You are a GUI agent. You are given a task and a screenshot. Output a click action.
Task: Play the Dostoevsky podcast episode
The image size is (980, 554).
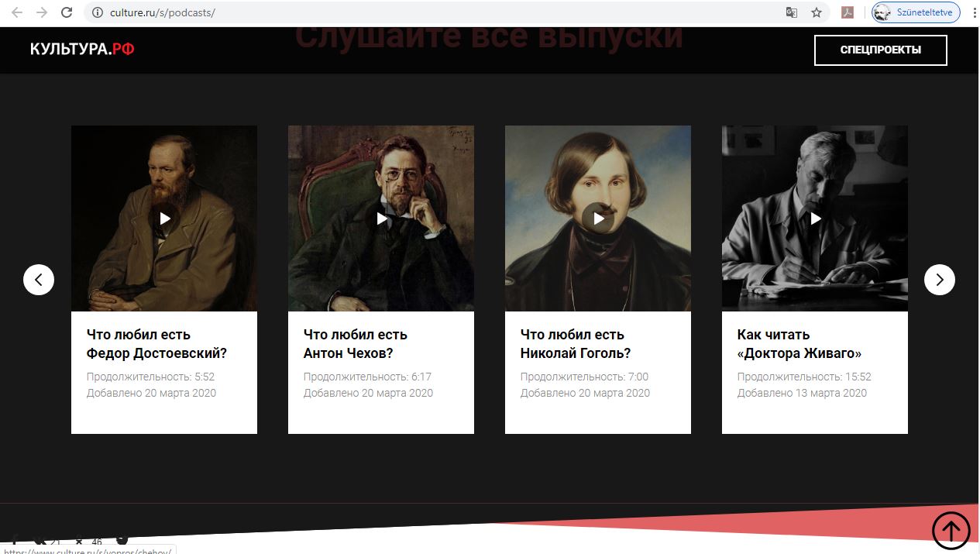[164, 219]
